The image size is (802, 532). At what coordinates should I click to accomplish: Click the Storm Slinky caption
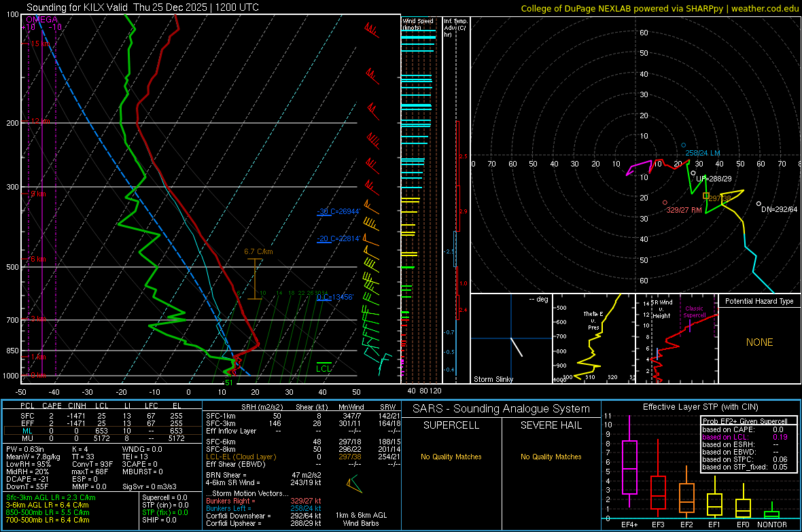pyautogui.click(x=493, y=379)
